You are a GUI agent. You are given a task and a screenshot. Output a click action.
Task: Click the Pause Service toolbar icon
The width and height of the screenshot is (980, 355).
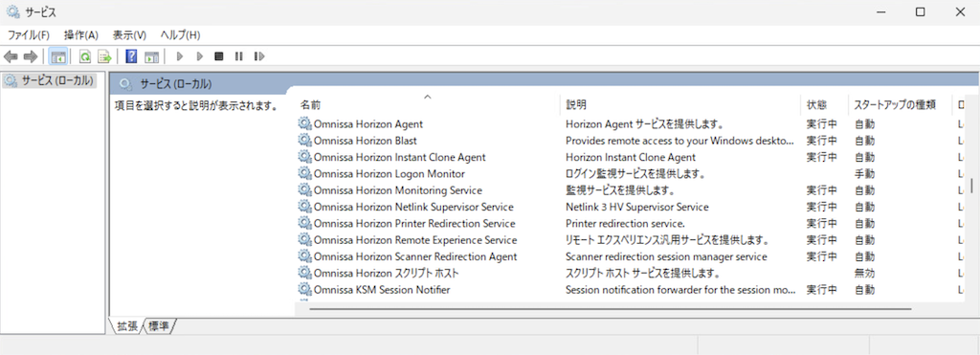tap(238, 56)
